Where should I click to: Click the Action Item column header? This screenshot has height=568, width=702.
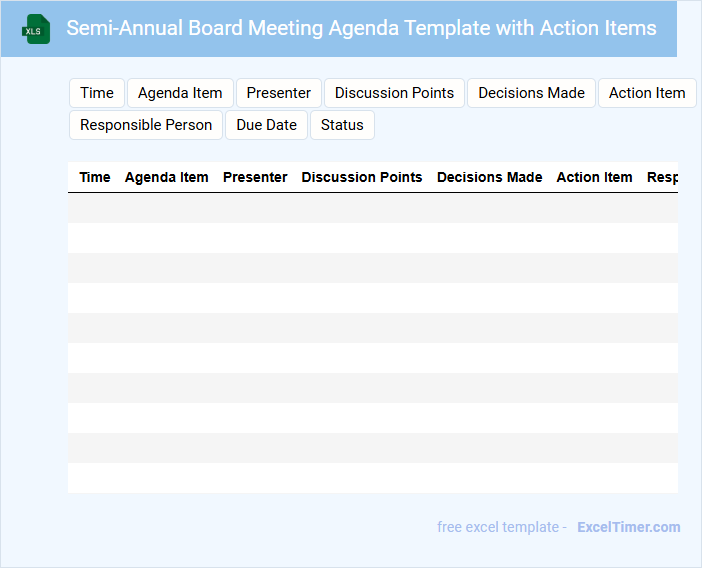pyautogui.click(x=594, y=177)
